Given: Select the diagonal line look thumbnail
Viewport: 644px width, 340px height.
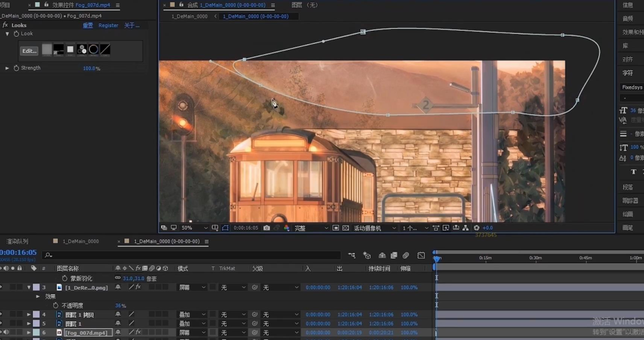Looking at the screenshot, I should point(105,49).
